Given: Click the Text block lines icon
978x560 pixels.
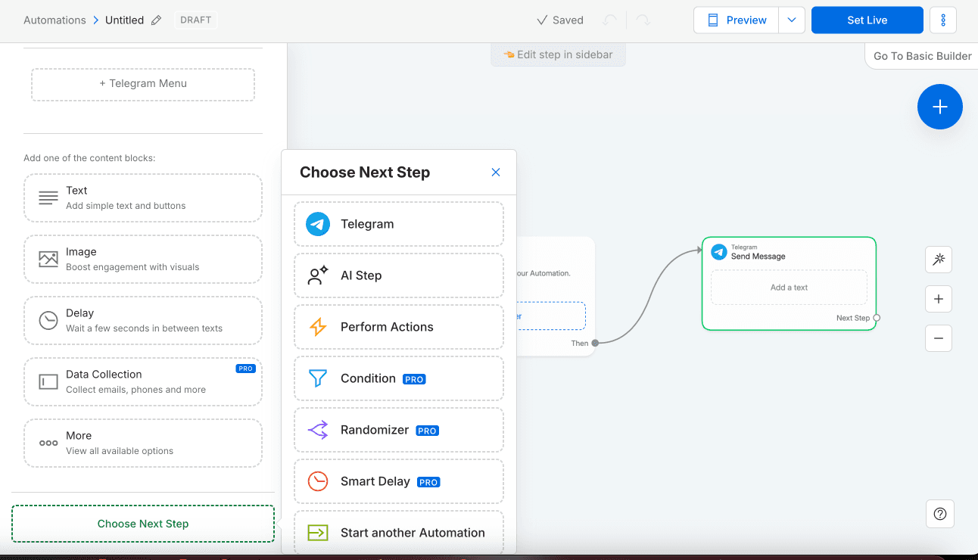Looking at the screenshot, I should [48, 198].
